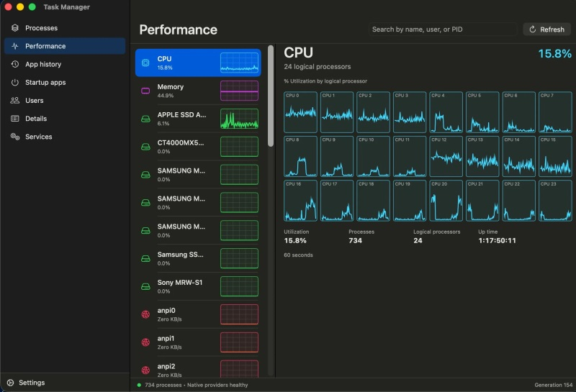Image resolution: width=576 pixels, height=392 pixels.
Task: Click the yellow minimize window button
Action: 20,7
